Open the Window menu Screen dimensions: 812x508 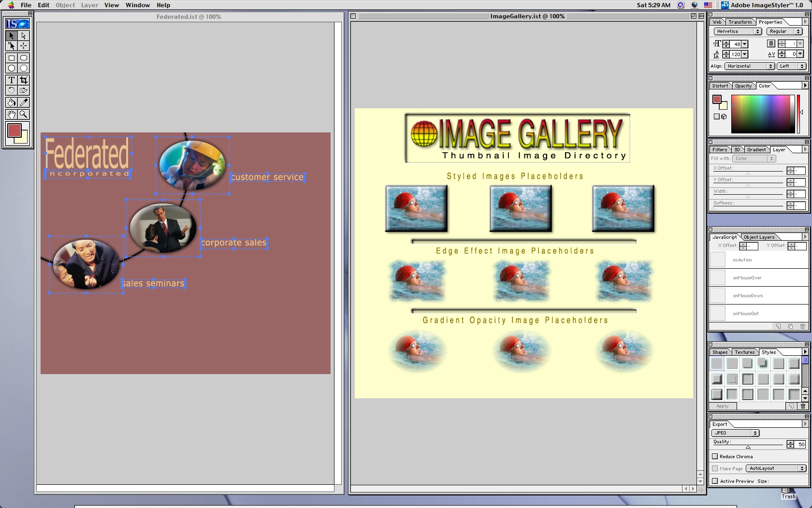point(138,5)
